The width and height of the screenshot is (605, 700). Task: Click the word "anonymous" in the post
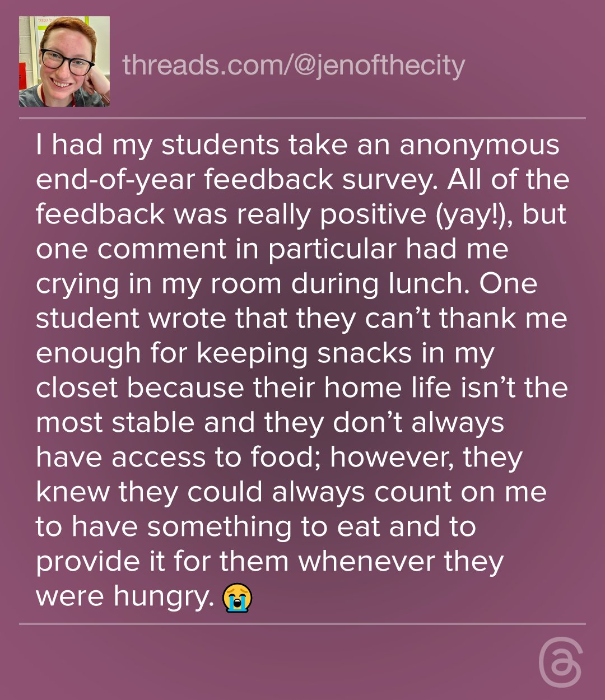[x=480, y=145]
